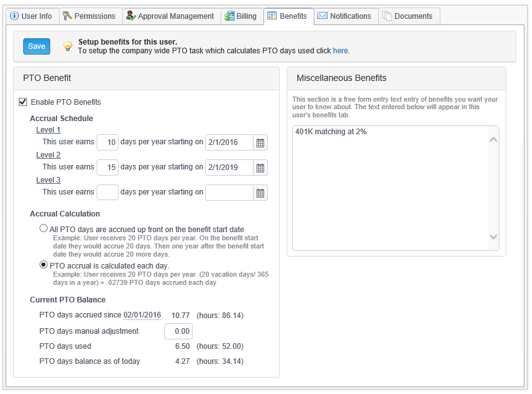532x394 pixels.
Task: Click the PTO balance value 4.27
Action: point(183,361)
